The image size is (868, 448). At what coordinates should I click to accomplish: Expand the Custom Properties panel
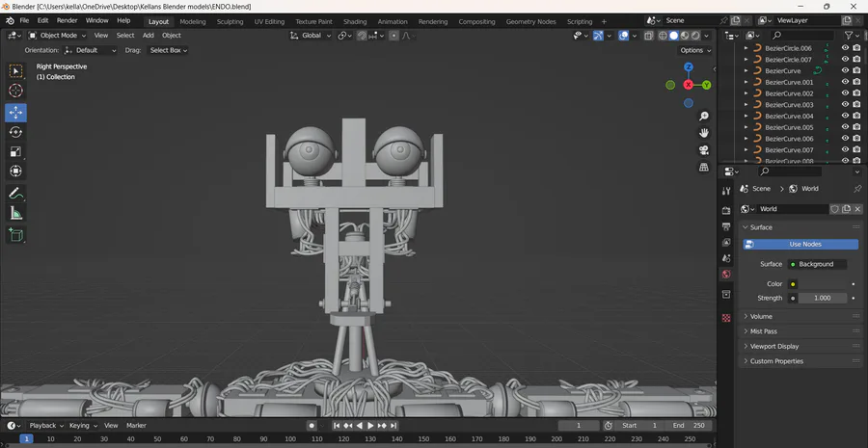801,361
